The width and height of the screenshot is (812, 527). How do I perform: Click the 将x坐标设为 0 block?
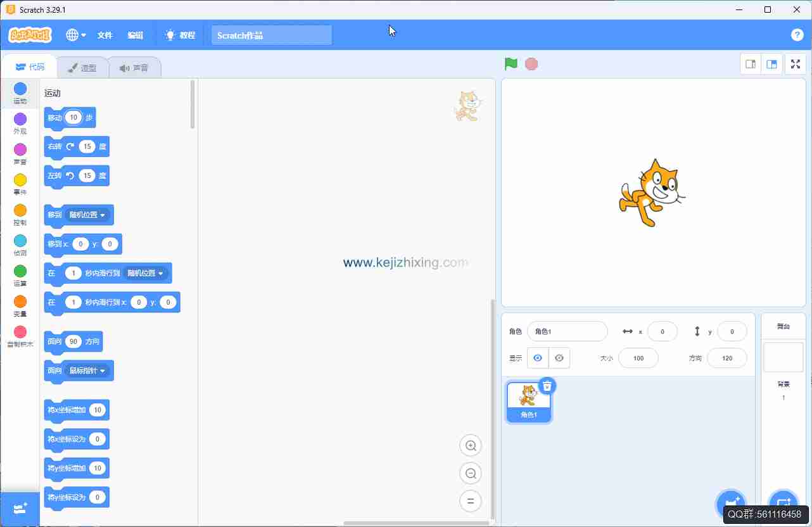pyautogui.click(x=77, y=440)
